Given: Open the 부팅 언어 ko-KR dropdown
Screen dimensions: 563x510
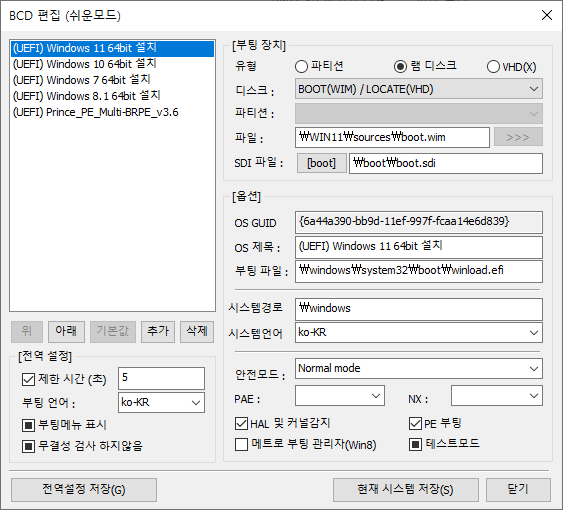Looking at the screenshot, I should pos(161,403).
